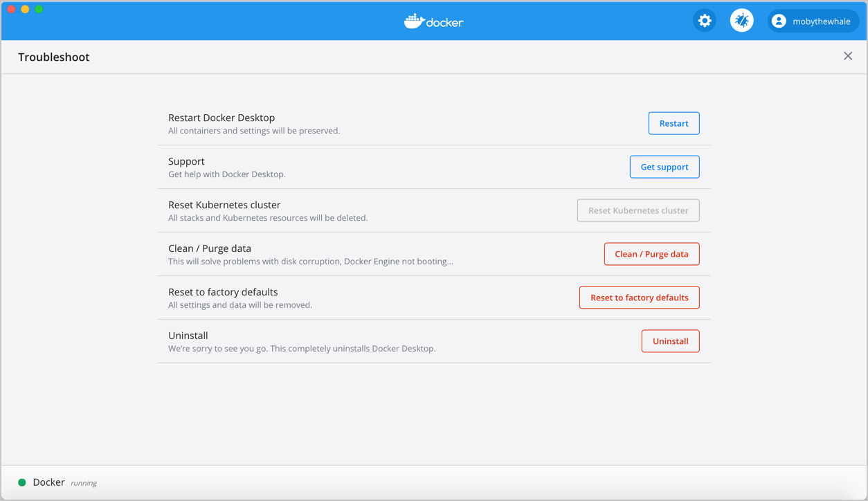Open the mobythewhale account menu
The image size is (868, 501).
(x=813, y=21)
